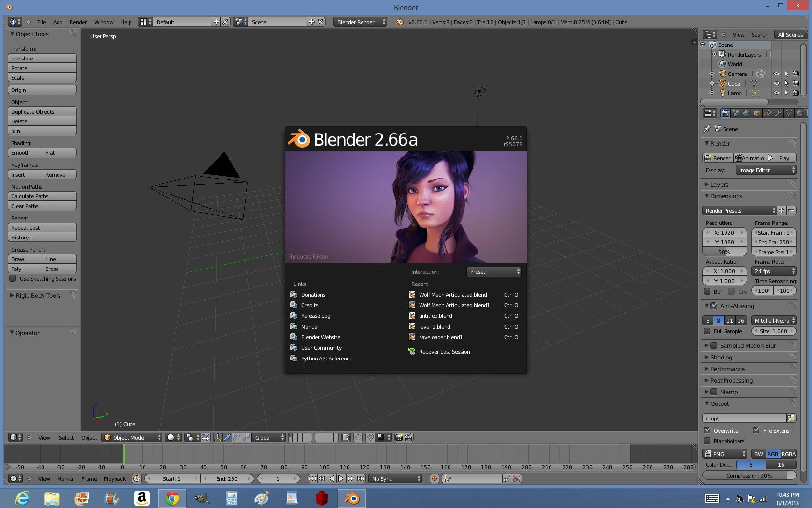Enable the Use Sketching Sessions checkbox

pyautogui.click(x=13, y=279)
